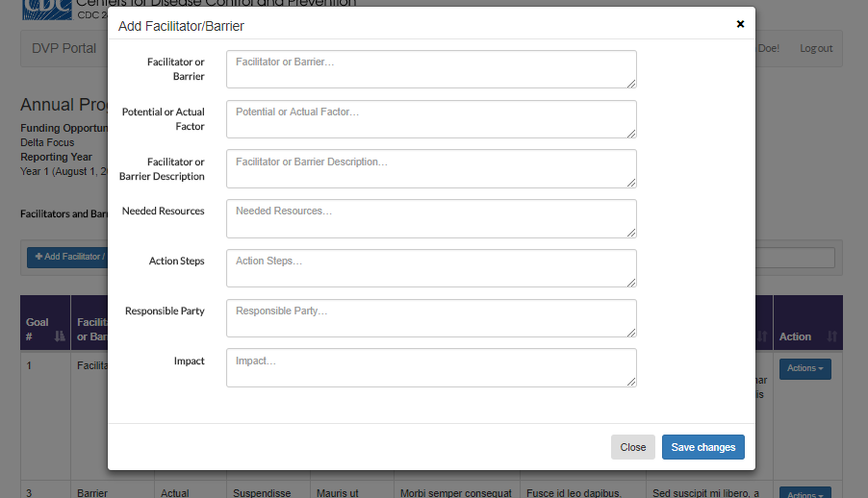Click resize handle on Responsible Party textarea
Viewport: 868px width, 498px height.
631,332
